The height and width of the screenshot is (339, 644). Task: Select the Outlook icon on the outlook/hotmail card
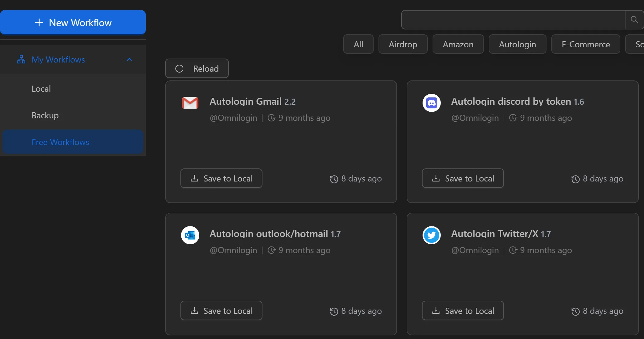(190, 235)
